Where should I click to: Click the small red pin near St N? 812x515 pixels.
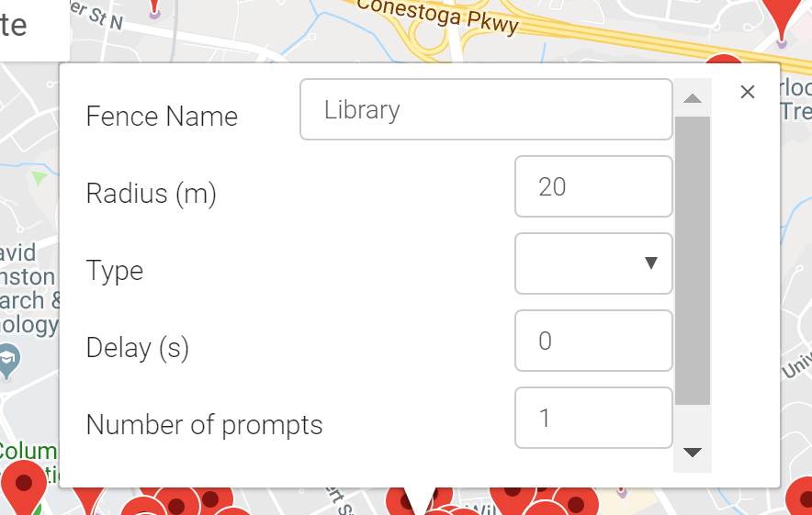click(x=154, y=9)
